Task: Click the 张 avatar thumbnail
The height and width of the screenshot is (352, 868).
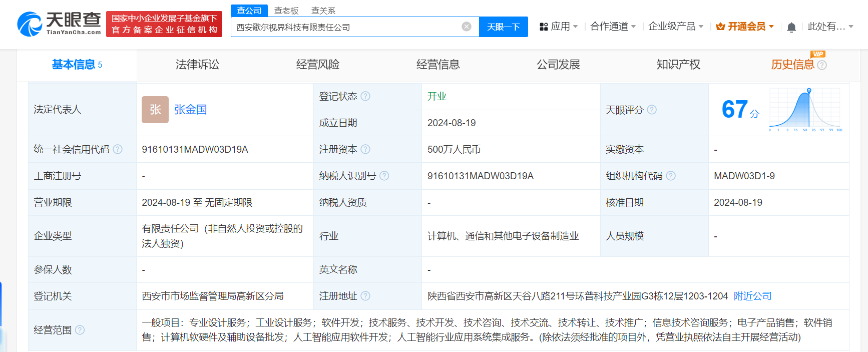Action: click(x=155, y=110)
